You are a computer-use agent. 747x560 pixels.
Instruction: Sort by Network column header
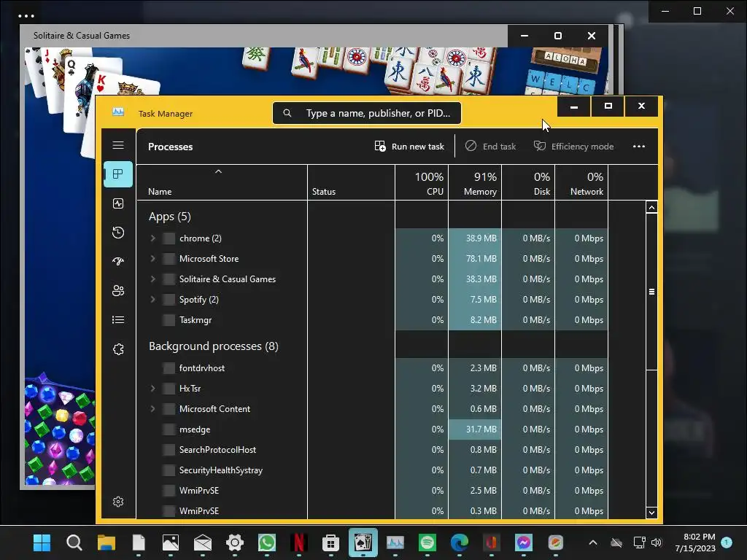(581, 182)
